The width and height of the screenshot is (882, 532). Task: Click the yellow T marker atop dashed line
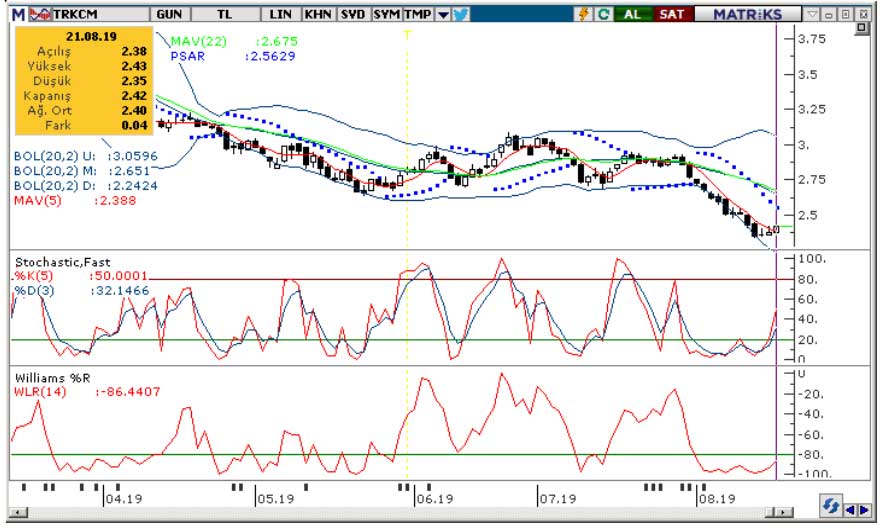point(407,35)
